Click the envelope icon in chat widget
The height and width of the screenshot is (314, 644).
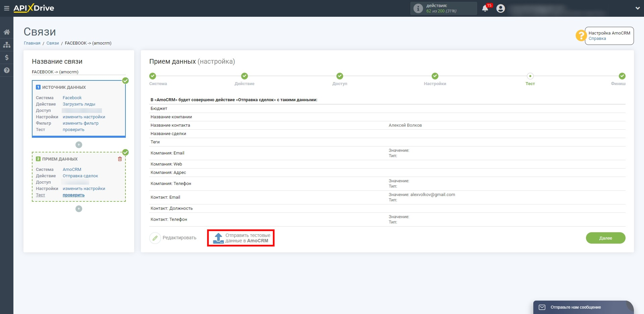tap(542, 307)
